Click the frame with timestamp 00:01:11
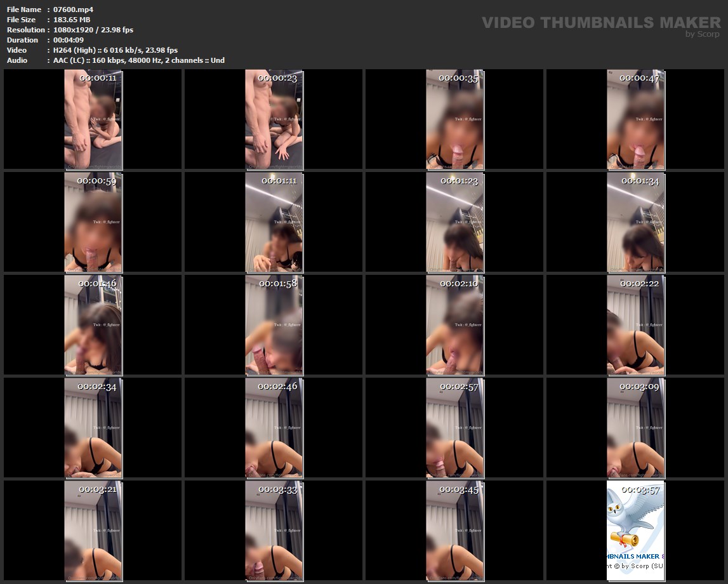The image size is (728, 584). coord(274,223)
